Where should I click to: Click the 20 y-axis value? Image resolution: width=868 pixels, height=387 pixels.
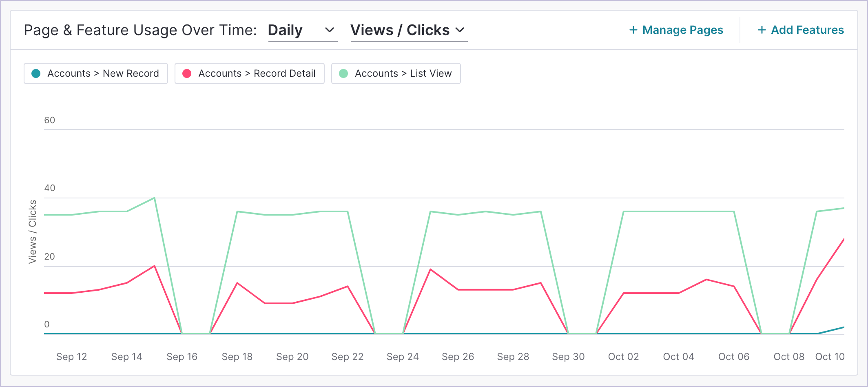click(x=50, y=257)
